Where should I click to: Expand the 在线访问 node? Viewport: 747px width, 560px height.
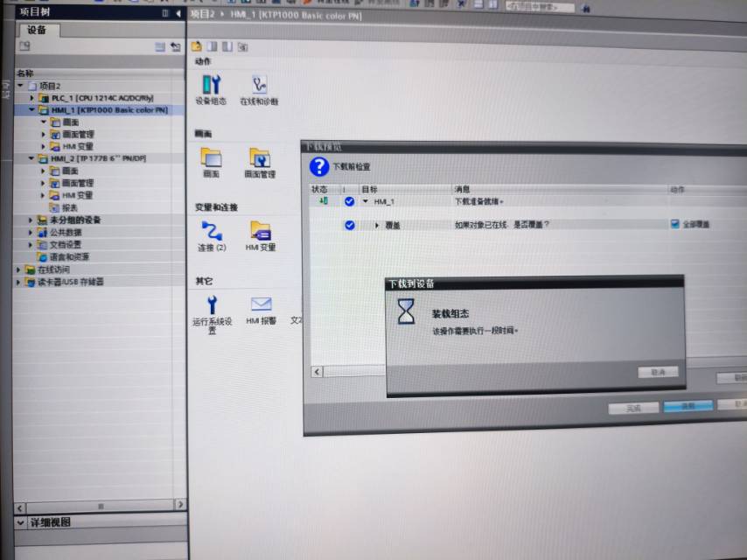tap(18, 269)
